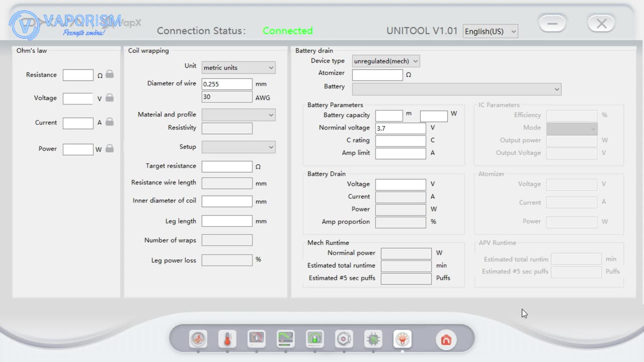
Task: Toggle the Power lock icon
Action: 109,148
